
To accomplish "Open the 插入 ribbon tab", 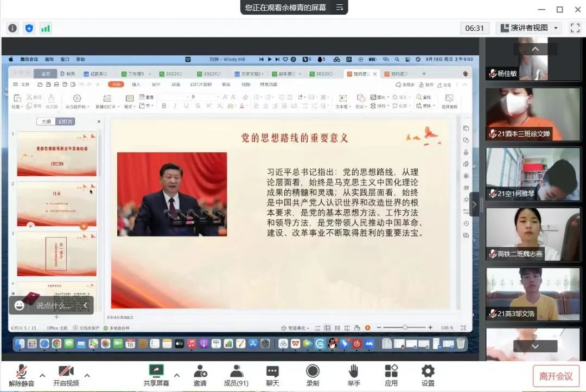I will click(x=136, y=85).
